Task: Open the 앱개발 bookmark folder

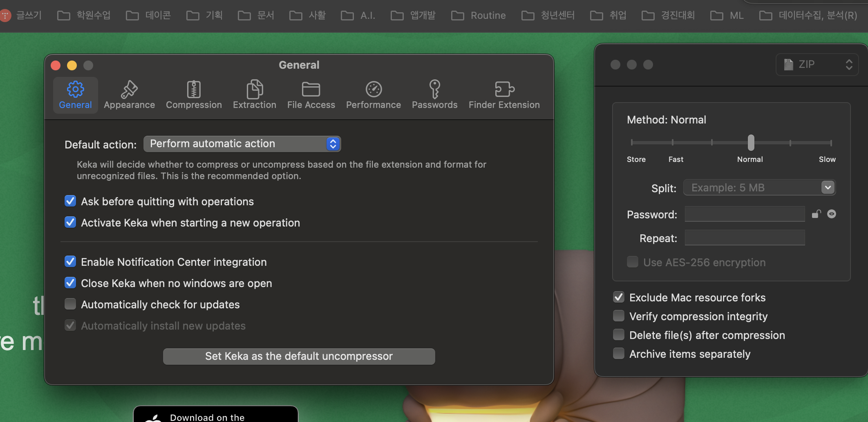Action: coord(413,16)
